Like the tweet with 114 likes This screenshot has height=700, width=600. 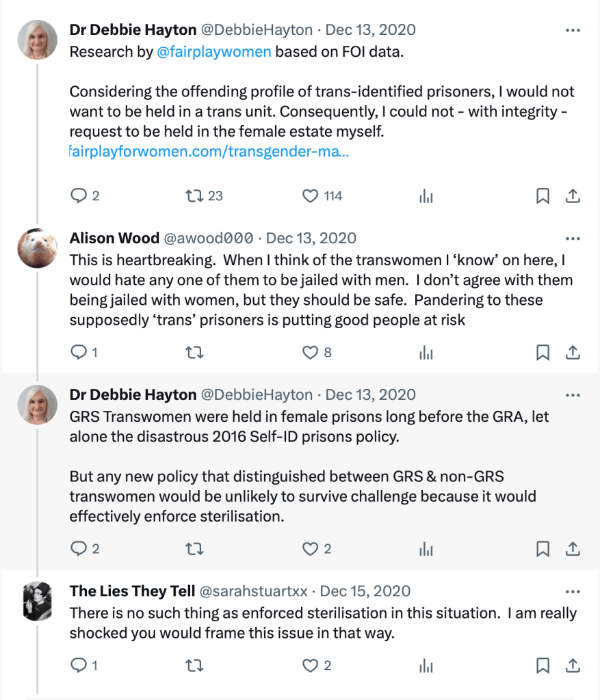tap(311, 196)
